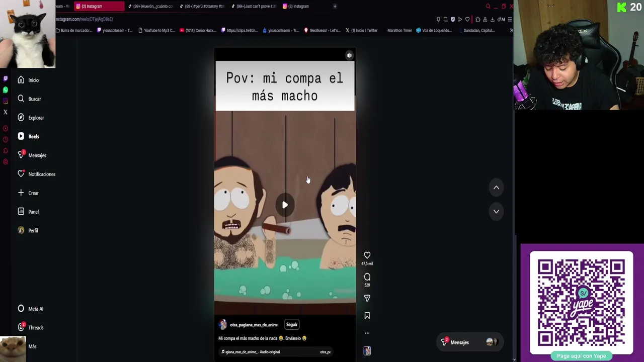The width and height of the screenshot is (644, 362).
Task: Open Inicio home in Instagram sidebar
Action: pos(28,80)
